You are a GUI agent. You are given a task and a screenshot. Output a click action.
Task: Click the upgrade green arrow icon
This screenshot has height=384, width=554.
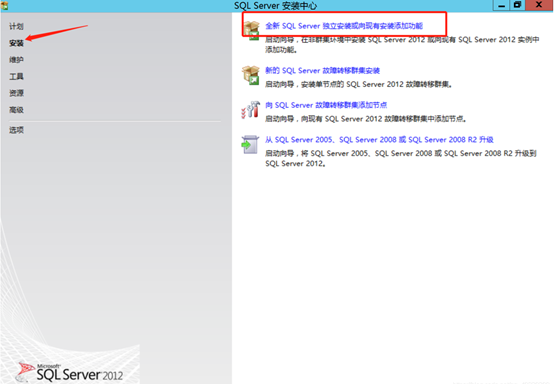[250, 144]
